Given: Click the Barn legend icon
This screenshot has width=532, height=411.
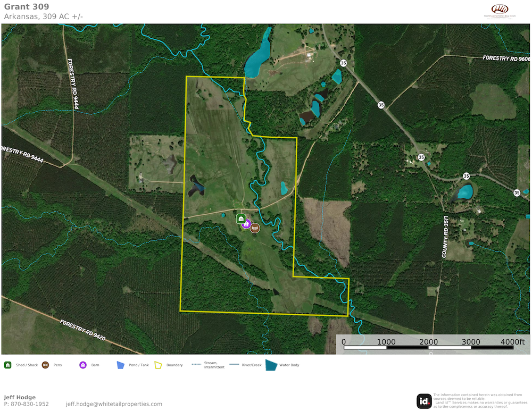Looking at the screenshot, I should pyautogui.click(x=83, y=365).
